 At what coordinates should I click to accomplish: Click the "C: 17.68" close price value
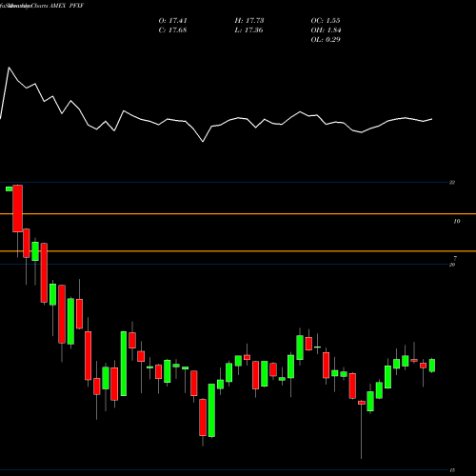pos(172,30)
